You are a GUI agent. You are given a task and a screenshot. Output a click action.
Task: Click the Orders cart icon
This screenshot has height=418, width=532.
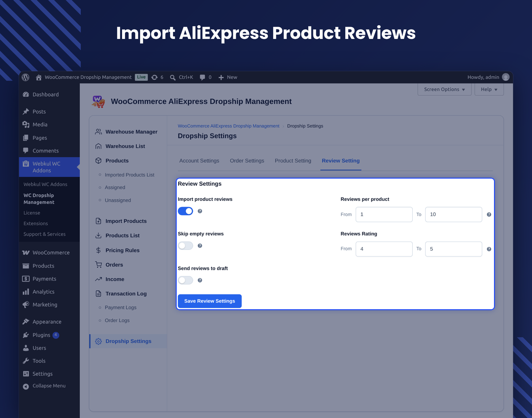click(98, 265)
